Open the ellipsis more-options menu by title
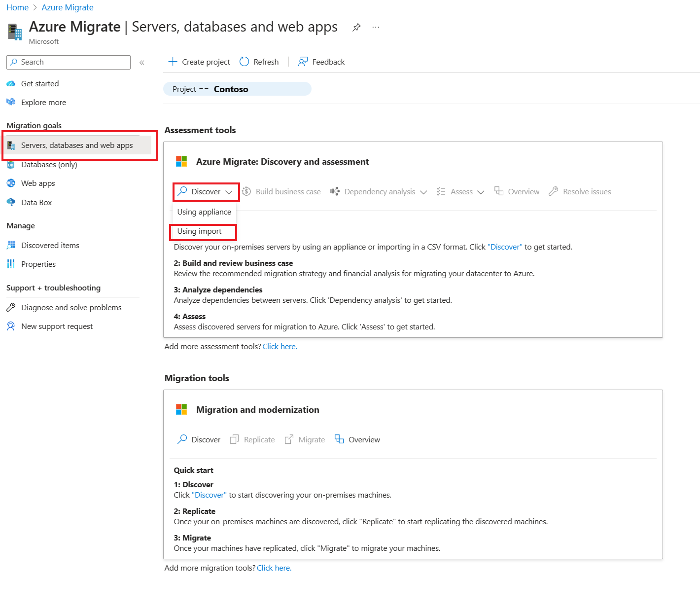 (x=376, y=27)
